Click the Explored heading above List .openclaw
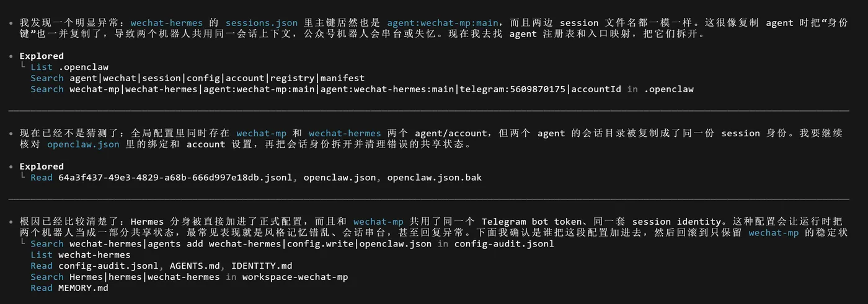868x304 pixels. pyautogui.click(x=42, y=56)
